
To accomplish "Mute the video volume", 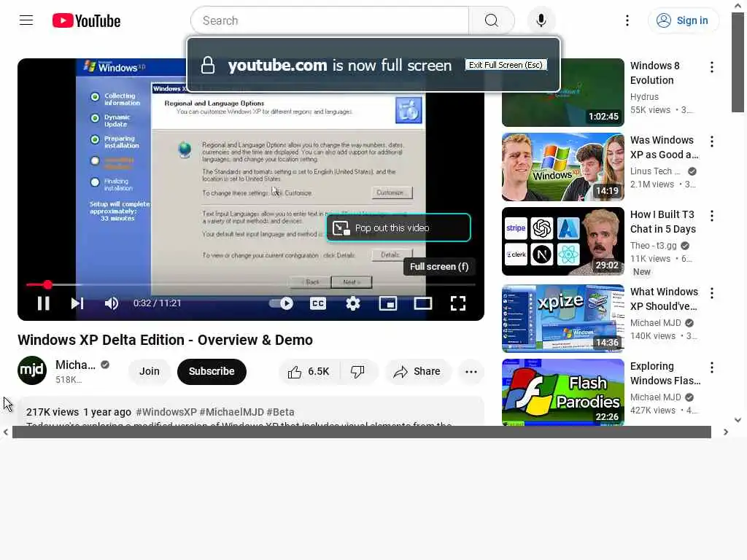I will coord(112,303).
